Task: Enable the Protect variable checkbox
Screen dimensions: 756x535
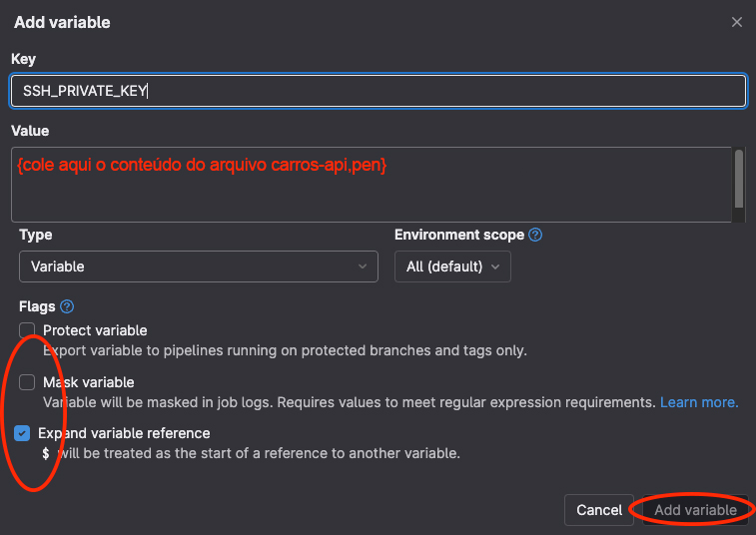Action: pyautogui.click(x=27, y=330)
